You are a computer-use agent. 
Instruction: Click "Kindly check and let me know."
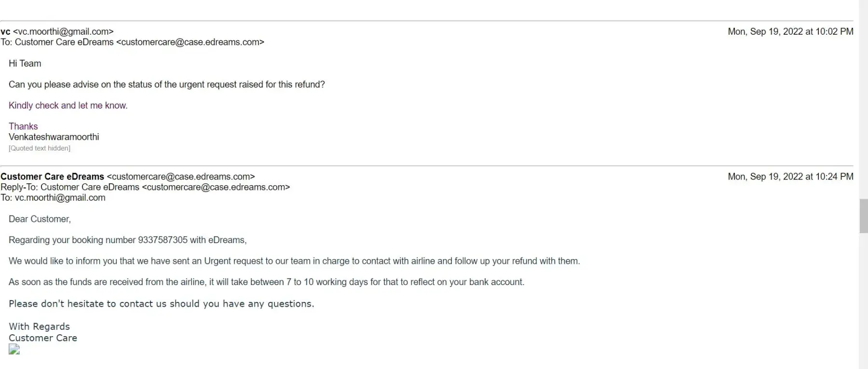click(68, 106)
